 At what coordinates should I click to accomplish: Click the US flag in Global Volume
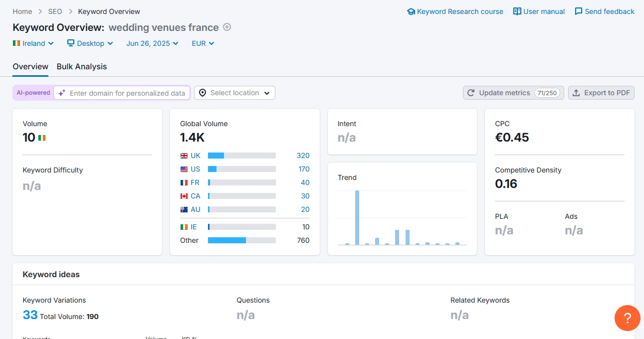pos(184,169)
